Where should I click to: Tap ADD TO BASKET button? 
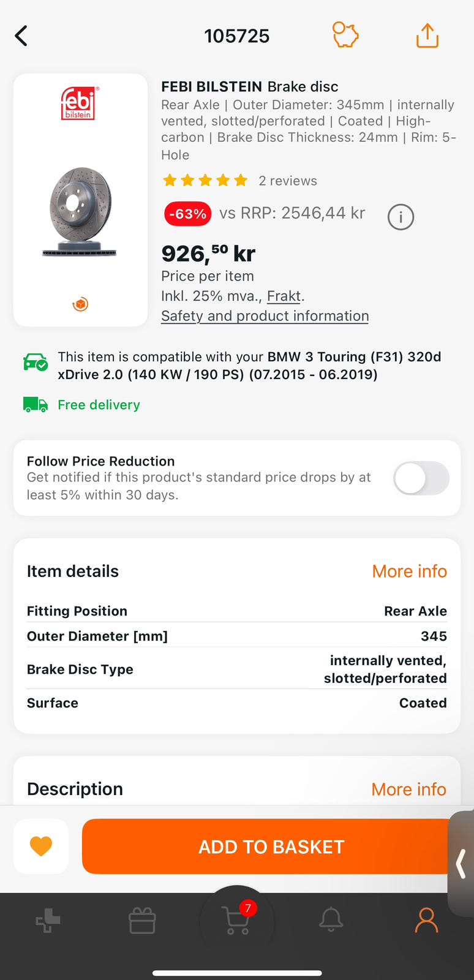coord(271,846)
